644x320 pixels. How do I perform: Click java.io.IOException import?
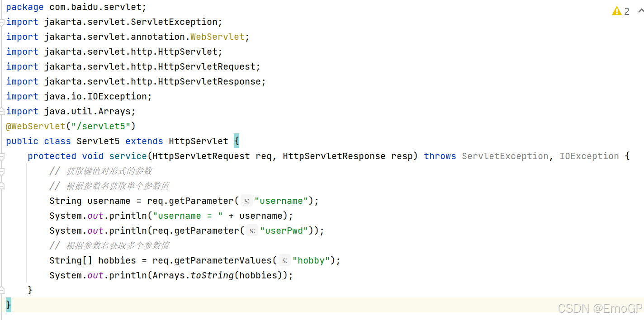(95, 96)
